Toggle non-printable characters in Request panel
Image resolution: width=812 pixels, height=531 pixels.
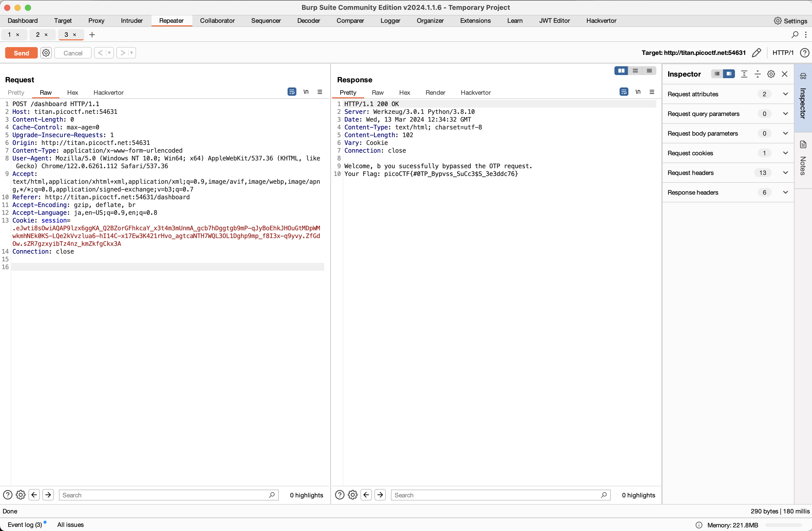click(306, 92)
